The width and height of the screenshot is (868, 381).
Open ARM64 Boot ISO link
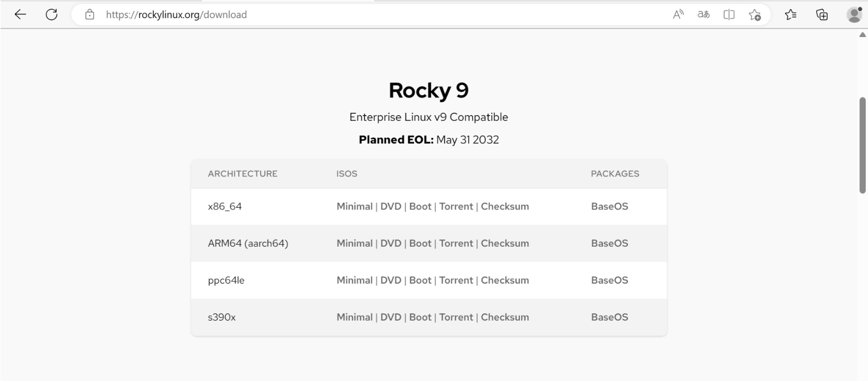pyautogui.click(x=420, y=243)
